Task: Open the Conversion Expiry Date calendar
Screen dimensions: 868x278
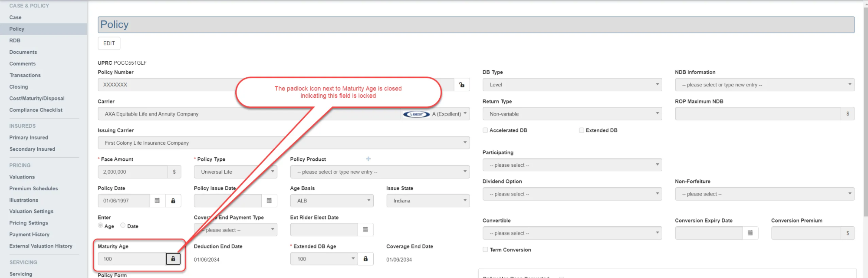Action: point(750,233)
